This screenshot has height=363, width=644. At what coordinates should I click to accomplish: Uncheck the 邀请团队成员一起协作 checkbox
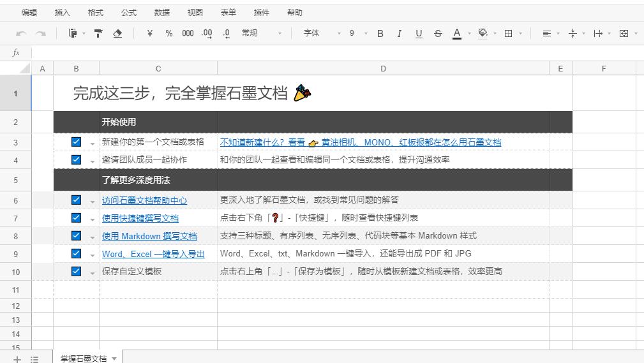(x=76, y=159)
